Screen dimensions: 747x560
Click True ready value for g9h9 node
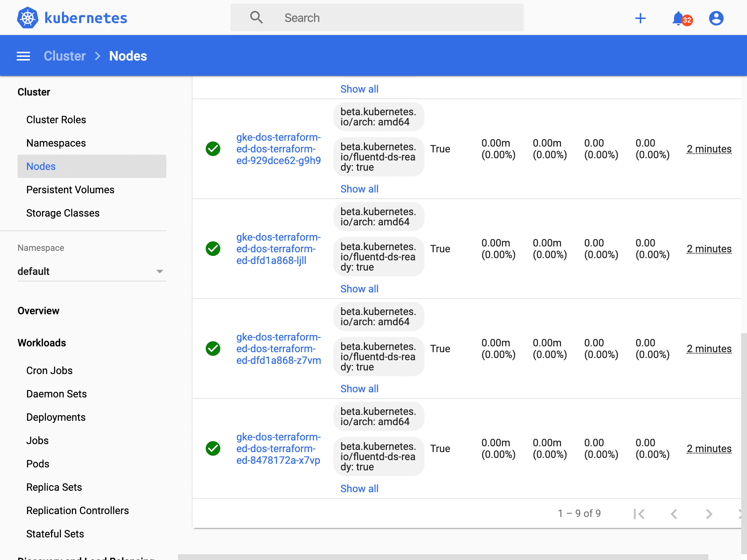click(x=440, y=149)
